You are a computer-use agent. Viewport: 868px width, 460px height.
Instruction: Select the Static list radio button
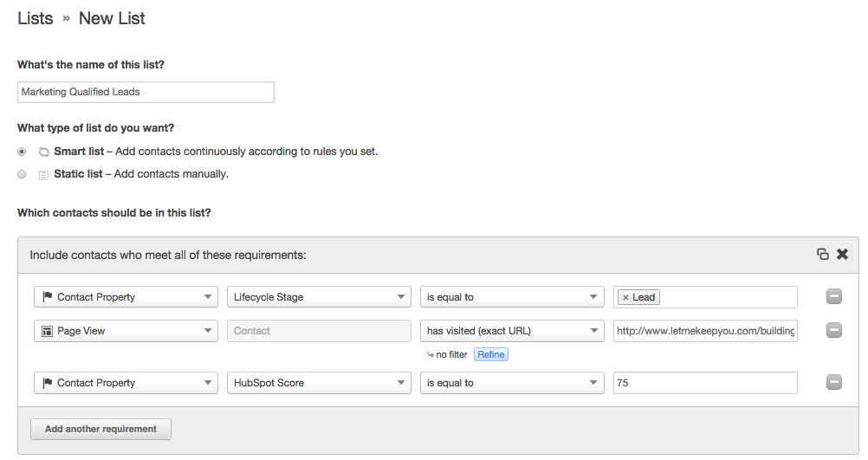pos(22,174)
